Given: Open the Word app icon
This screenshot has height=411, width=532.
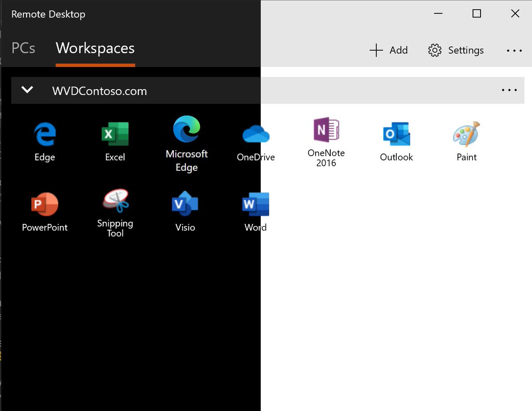Looking at the screenshot, I should [x=256, y=204].
